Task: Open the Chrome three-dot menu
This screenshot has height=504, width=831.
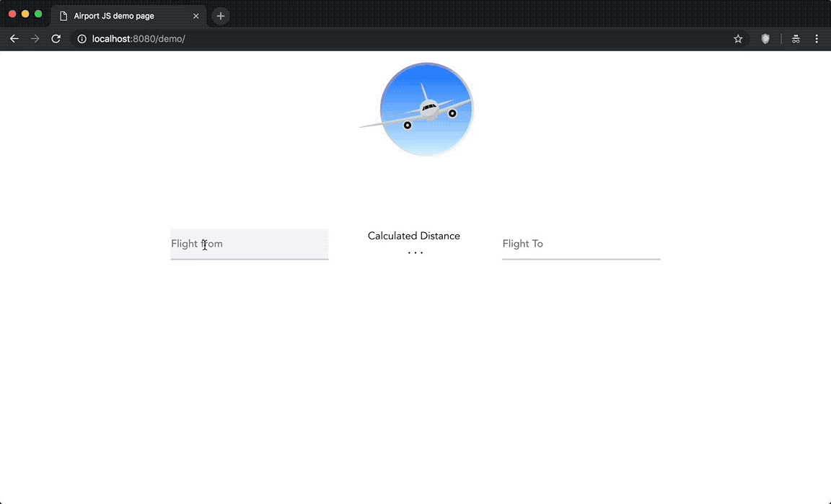Action: pyautogui.click(x=817, y=39)
